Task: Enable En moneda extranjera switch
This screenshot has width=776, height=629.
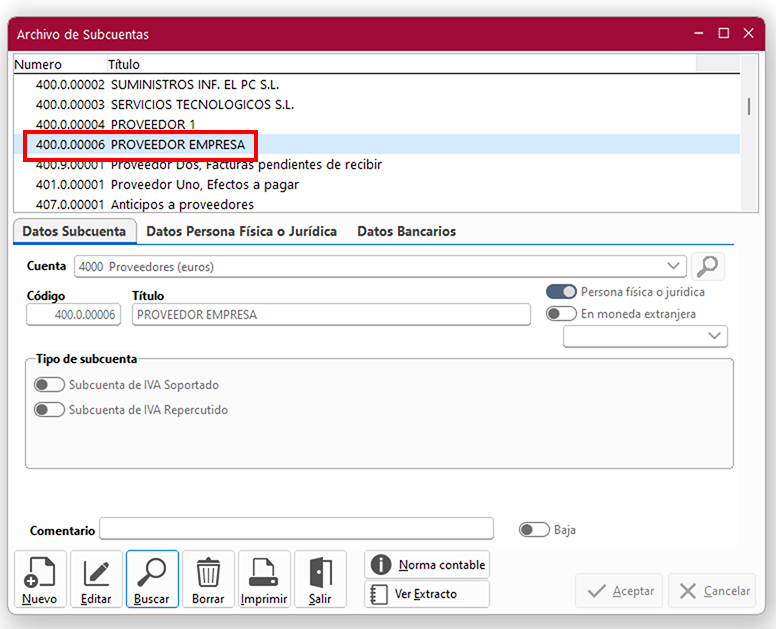Action: coord(561,314)
